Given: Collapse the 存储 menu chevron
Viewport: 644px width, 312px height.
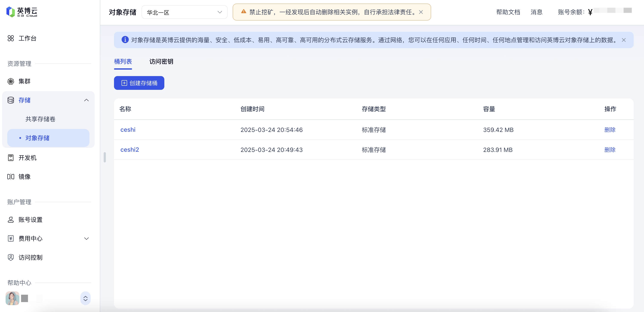Looking at the screenshot, I should pyautogui.click(x=86, y=100).
